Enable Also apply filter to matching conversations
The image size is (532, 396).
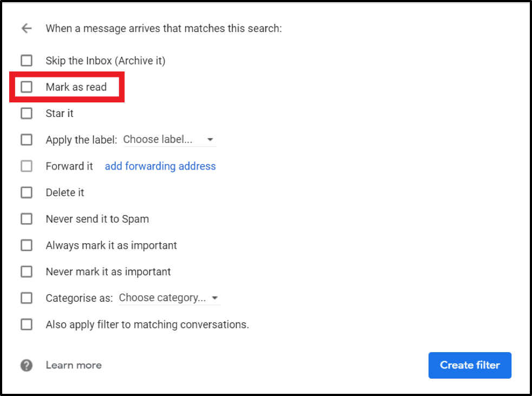point(27,324)
